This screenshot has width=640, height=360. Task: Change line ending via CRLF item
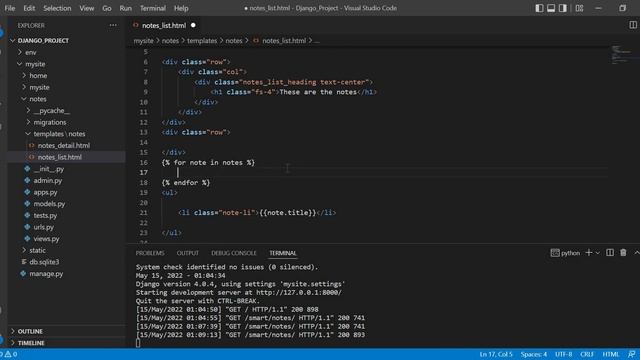pos(587,354)
